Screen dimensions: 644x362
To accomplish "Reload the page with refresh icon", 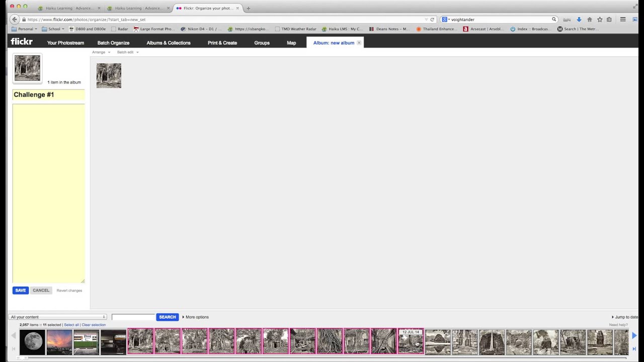I will coord(432,20).
